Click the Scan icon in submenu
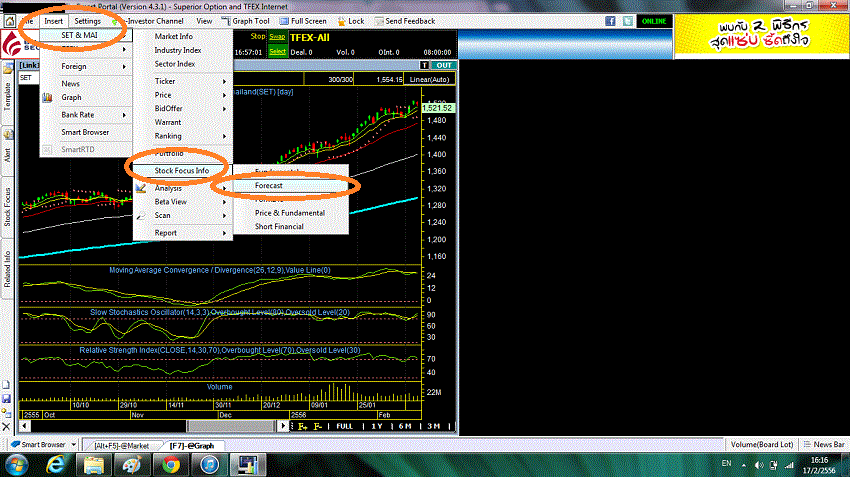The image size is (850, 477). (x=141, y=216)
